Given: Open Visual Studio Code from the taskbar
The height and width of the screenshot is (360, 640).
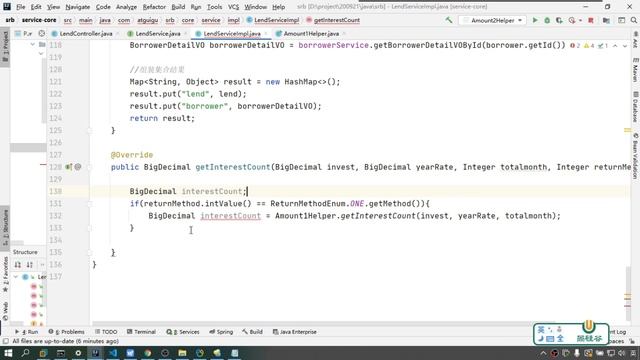Looking at the screenshot, I should pyautogui.click(x=113, y=353).
